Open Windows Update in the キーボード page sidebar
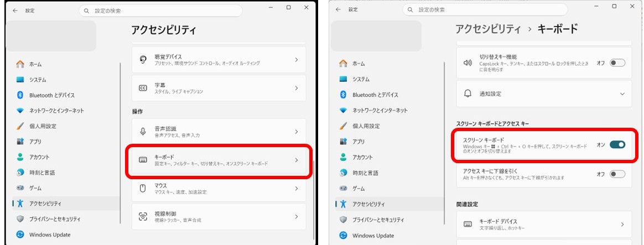 pyautogui.click(x=373, y=236)
